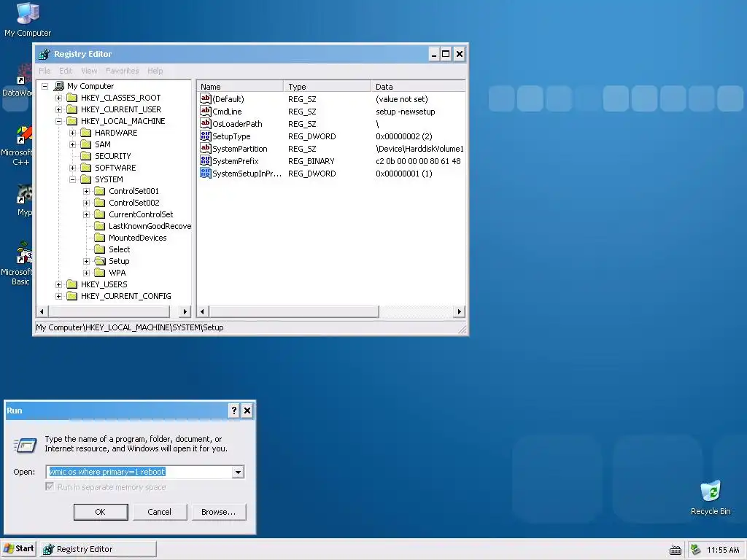Open the Edit menu in Registry Editor
This screenshot has height=560, width=747.
[x=66, y=71]
